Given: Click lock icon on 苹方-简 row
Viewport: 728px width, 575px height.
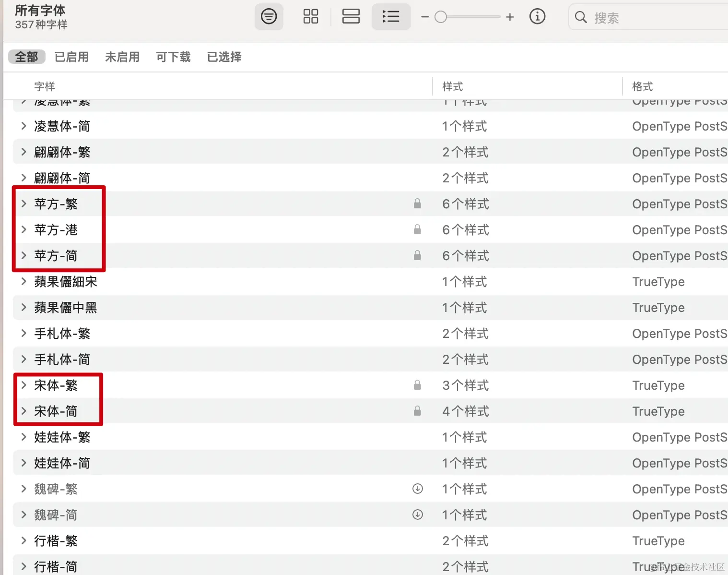Looking at the screenshot, I should 417,255.
